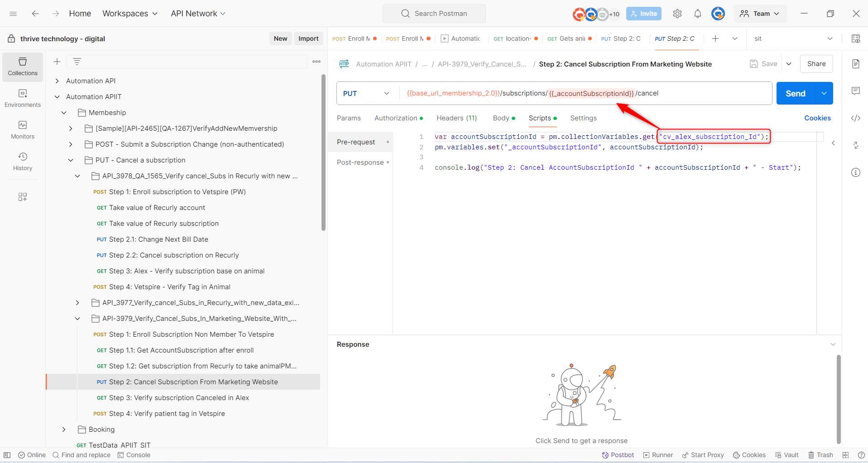Open the environment quick look icon
Viewport: 868px width, 463px height.
tap(856, 38)
